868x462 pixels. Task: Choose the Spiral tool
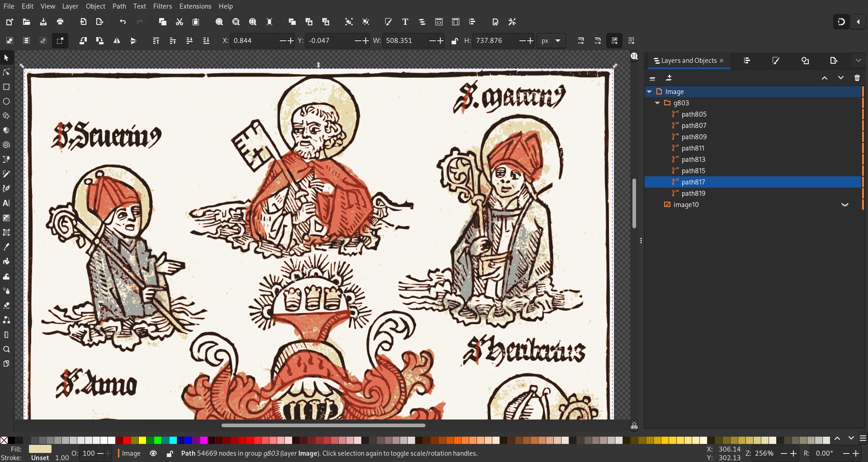(x=6, y=145)
